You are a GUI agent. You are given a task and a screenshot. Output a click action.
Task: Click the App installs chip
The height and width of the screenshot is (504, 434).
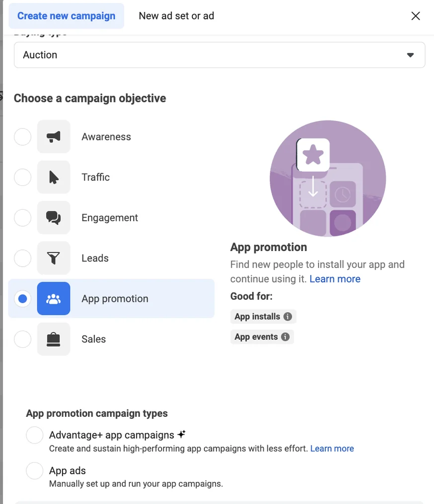(x=263, y=317)
